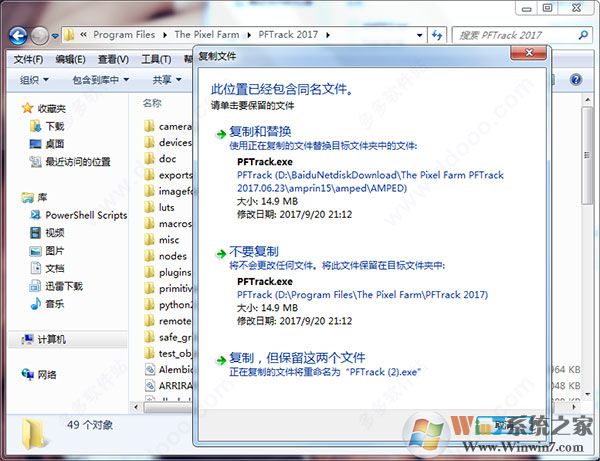Image resolution: width=600 pixels, height=461 pixels.
Task: Close the 复制文件 dialog
Action: tap(528, 52)
